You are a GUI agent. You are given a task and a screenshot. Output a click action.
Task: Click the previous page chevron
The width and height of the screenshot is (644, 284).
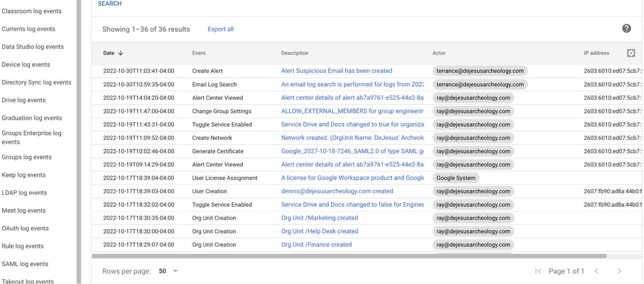pos(596,271)
